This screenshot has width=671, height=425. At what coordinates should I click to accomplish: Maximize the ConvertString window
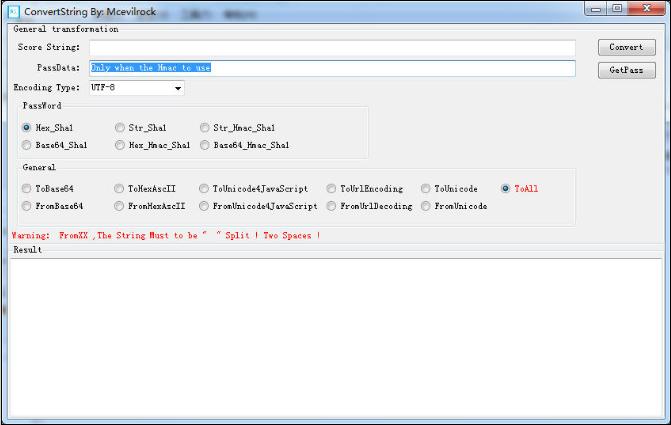coord(617,9)
